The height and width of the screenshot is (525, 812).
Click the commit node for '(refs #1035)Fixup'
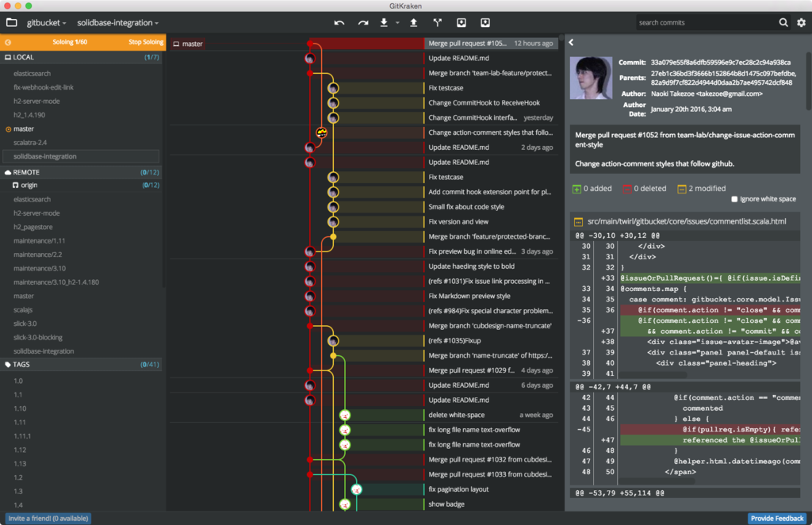(333, 341)
